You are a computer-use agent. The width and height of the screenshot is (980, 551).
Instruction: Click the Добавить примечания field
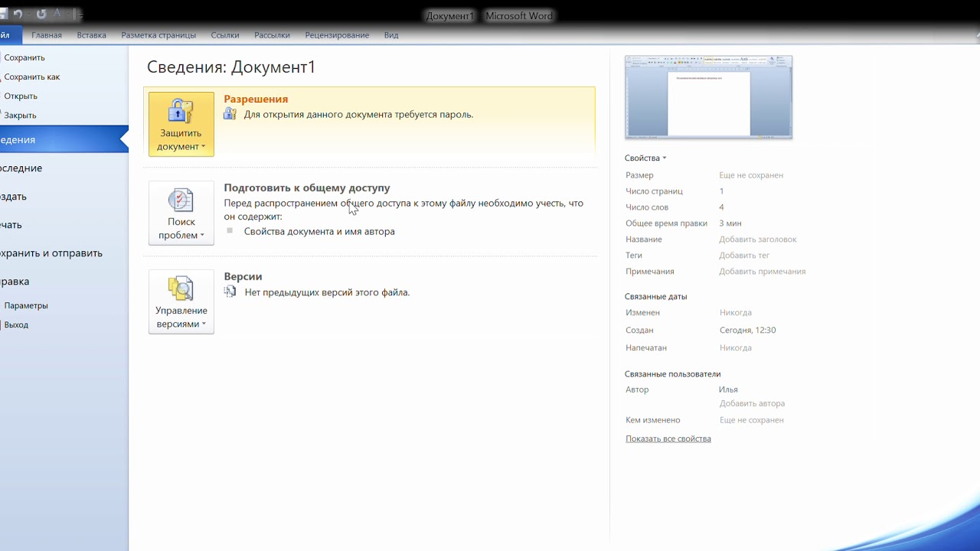(763, 272)
